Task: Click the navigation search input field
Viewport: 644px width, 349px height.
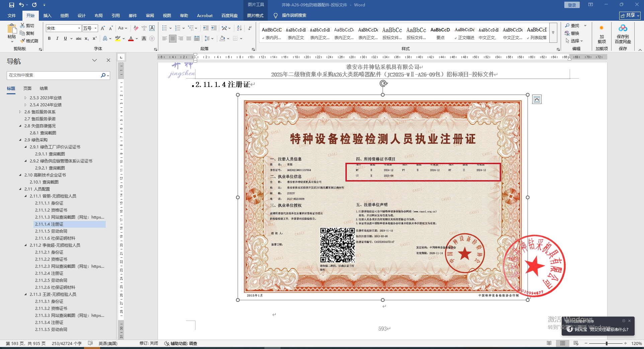Action: tap(54, 75)
